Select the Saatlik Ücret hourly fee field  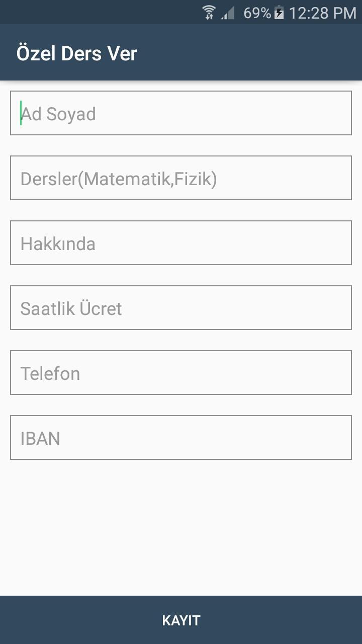click(x=181, y=307)
